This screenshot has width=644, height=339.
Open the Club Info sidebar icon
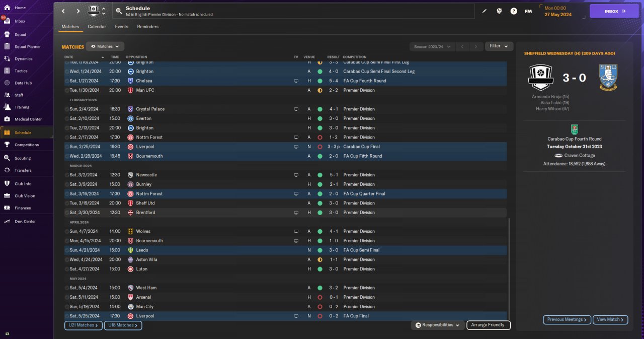(7, 184)
